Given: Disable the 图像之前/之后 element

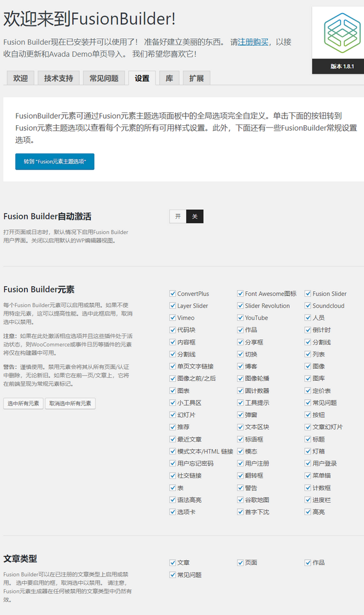Looking at the screenshot, I should [x=173, y=379].
